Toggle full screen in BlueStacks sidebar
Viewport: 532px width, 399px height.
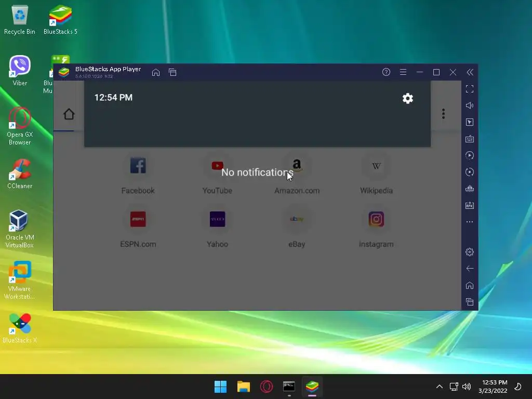tap(470, 89)
